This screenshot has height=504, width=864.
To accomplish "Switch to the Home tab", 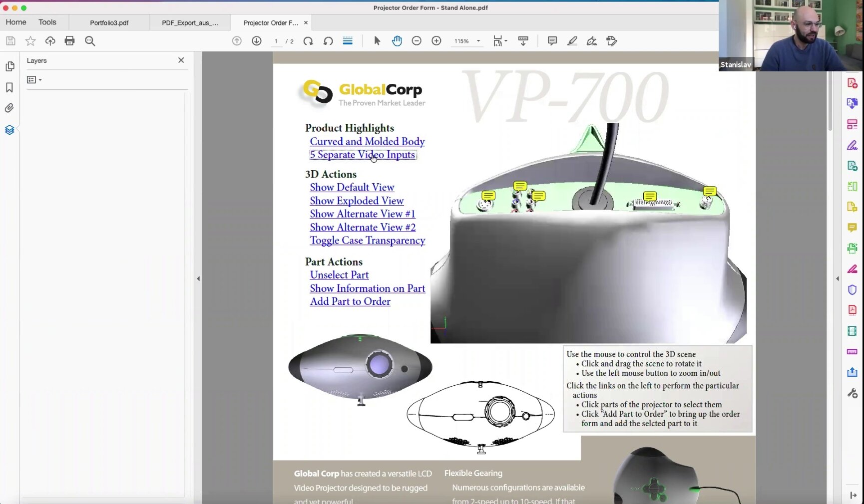I will 16,22.
